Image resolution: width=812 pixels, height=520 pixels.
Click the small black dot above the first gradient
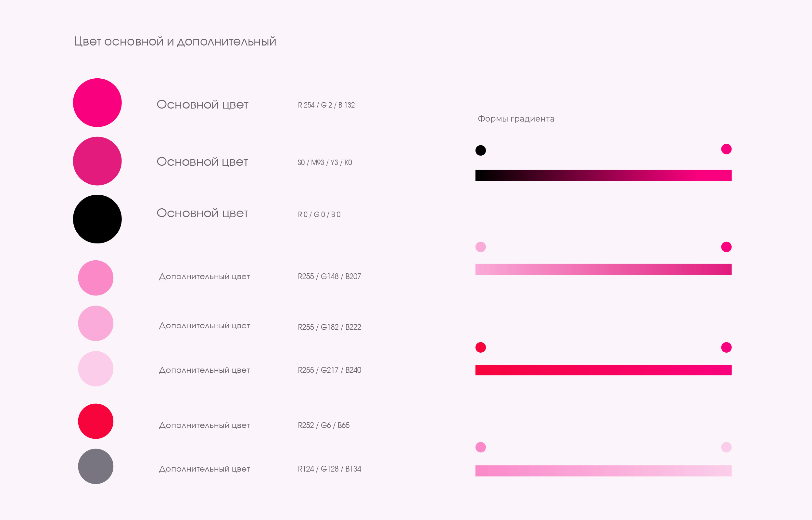(x=480, y=150)
